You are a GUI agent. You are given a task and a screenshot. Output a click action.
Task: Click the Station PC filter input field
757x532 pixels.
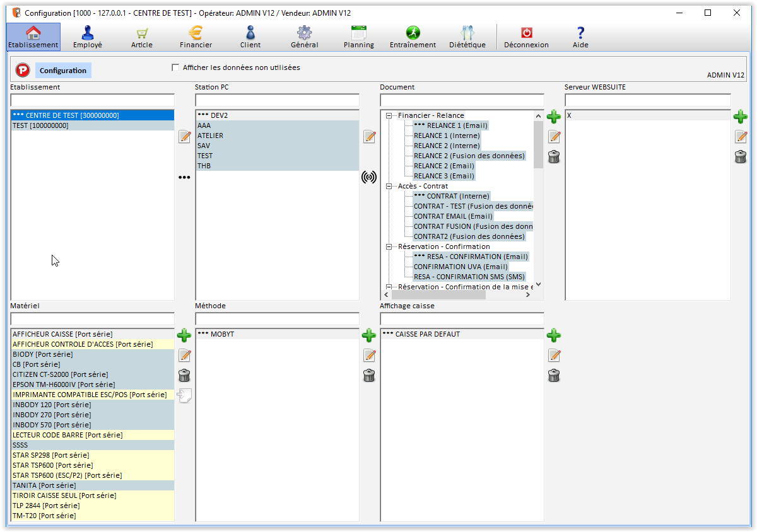[x=277, y=100]
